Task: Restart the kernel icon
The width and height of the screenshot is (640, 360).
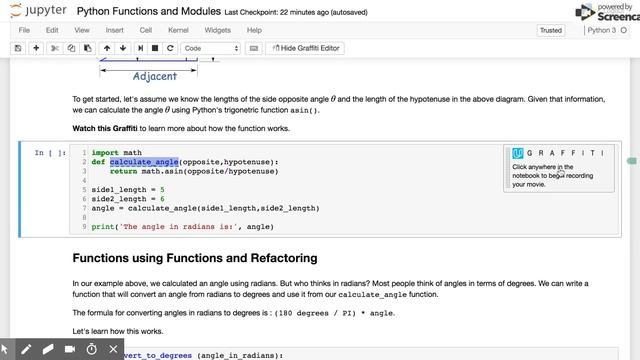Action: [170, 48]
